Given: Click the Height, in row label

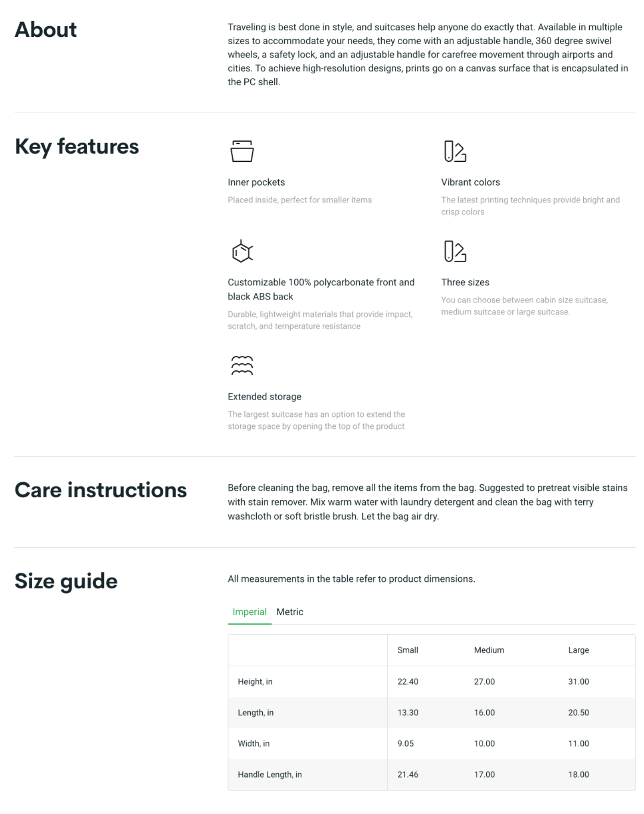Looking at the screenshot, I should point(255,682).
